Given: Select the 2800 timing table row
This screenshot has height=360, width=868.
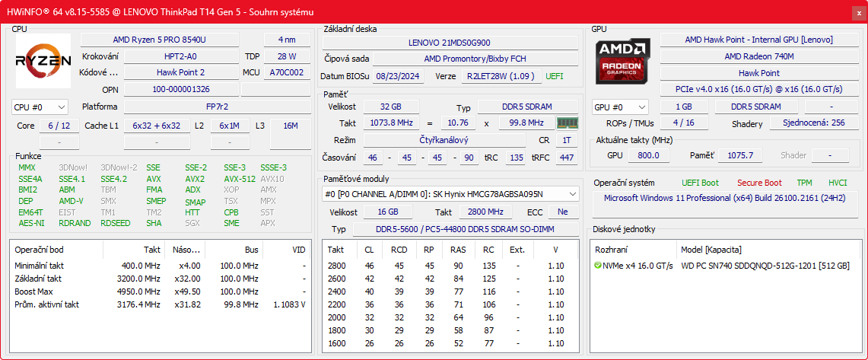Looking at the screenshot, I should click(x=450, y=266).
